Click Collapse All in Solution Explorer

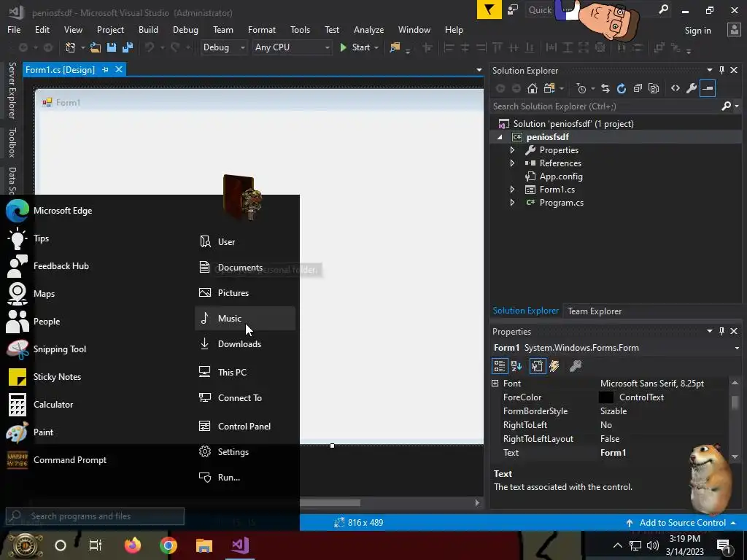pyautogui.click(x=638, y=88)
